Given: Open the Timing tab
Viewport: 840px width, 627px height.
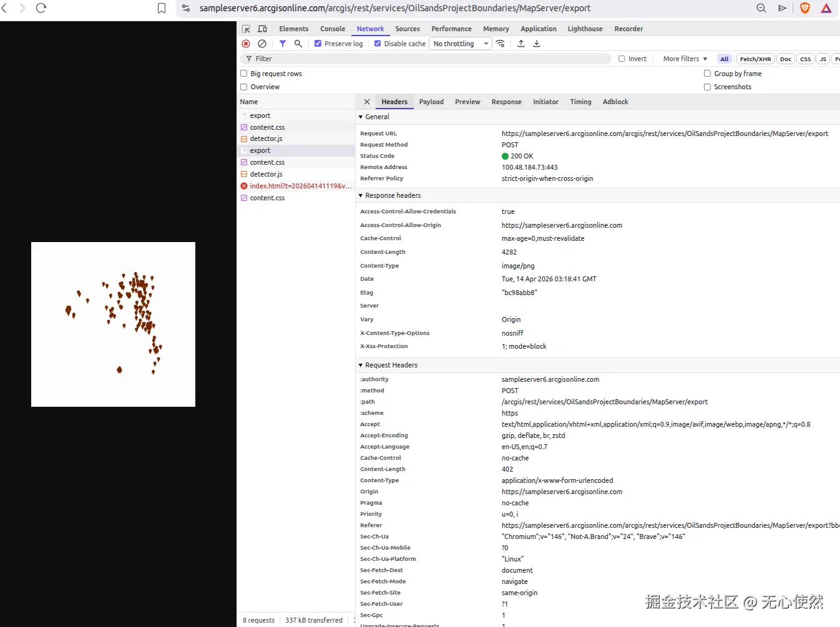Looking at the screenshot, I should (581, 102).
